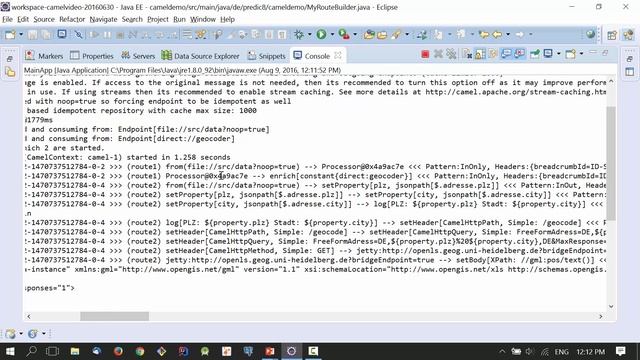This screenshot has height=360, width=640.
Task: Click the Open Type icon
Action: (369, 35)
